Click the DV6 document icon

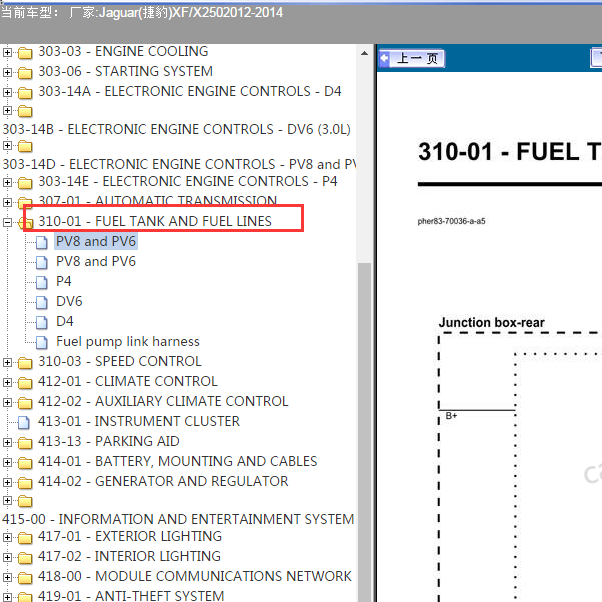point(41,302)
